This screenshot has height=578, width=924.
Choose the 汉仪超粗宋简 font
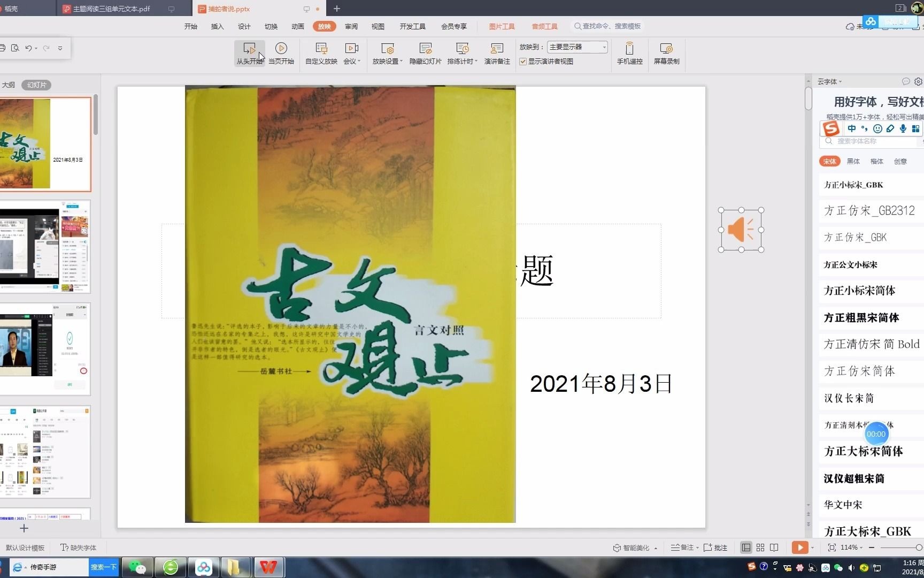pos(871,478)
